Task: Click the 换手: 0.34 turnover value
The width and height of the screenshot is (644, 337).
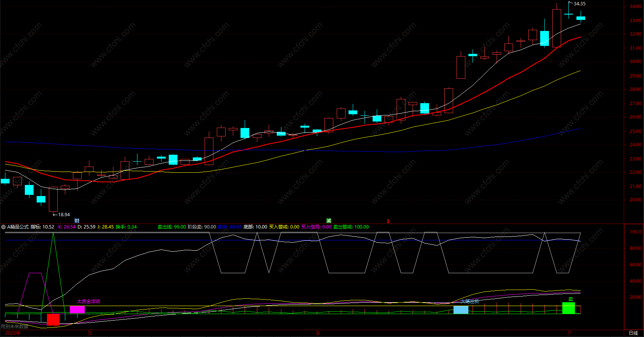Action: [126, 227]
